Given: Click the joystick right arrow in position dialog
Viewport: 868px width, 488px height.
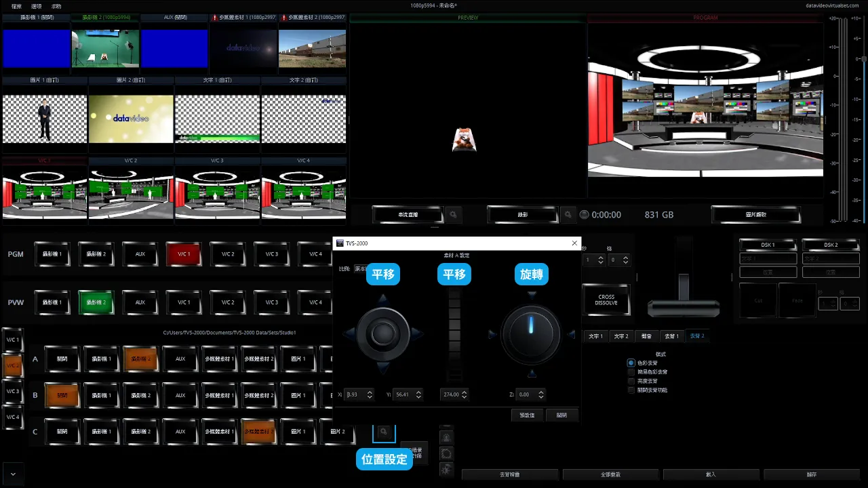Looking at the screenshot, I should tap(418, 333).
